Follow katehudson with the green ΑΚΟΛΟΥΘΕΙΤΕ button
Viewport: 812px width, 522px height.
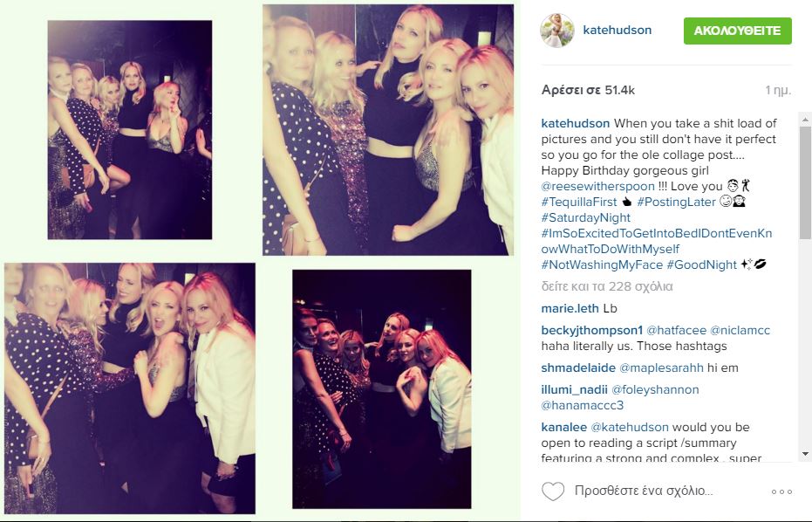pos(738,31)
